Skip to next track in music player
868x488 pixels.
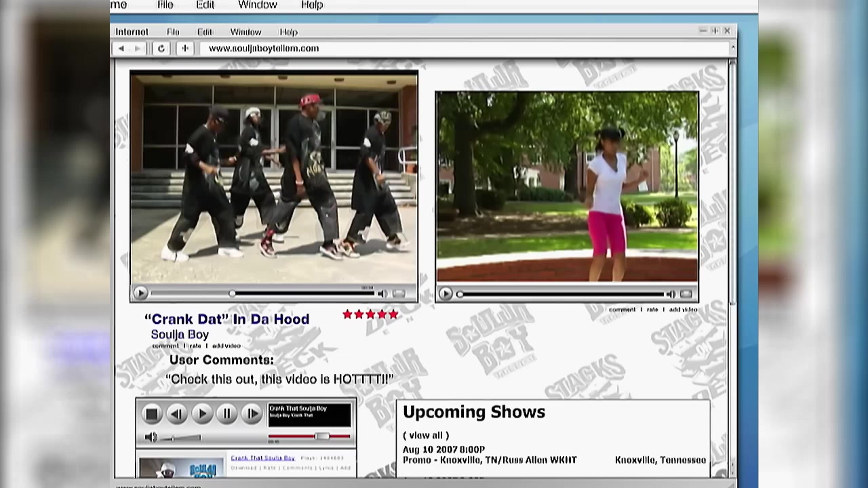pyautogui.click(x=252, y=413)
